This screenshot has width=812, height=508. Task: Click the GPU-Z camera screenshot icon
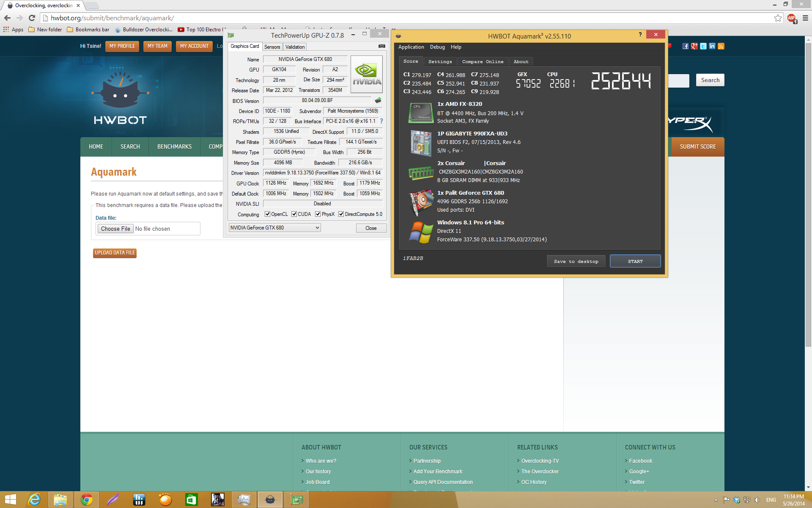point(381,46)
